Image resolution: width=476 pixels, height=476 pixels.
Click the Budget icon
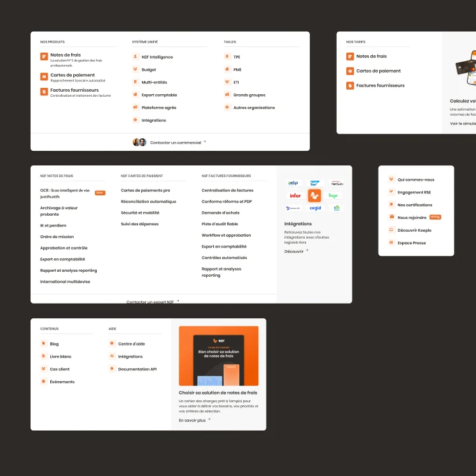(x=136, y=69)
